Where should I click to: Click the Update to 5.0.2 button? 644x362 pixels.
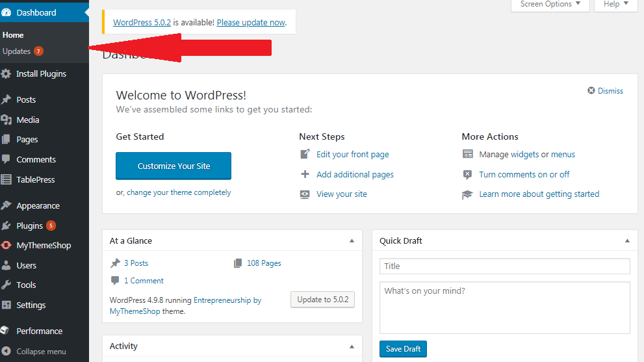click(322, 300)
